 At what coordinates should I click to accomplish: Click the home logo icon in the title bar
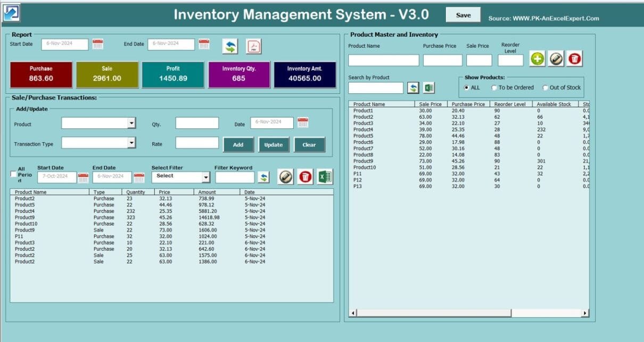[11, 13]
